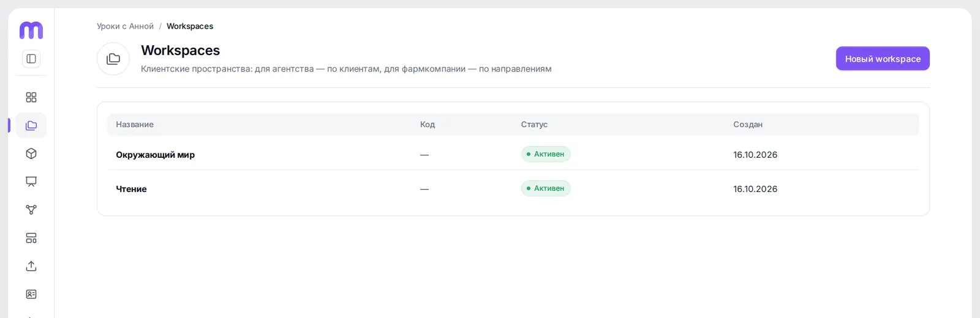
Task: Click the Workspaces breadcrumb item
Action: [190, 26]
